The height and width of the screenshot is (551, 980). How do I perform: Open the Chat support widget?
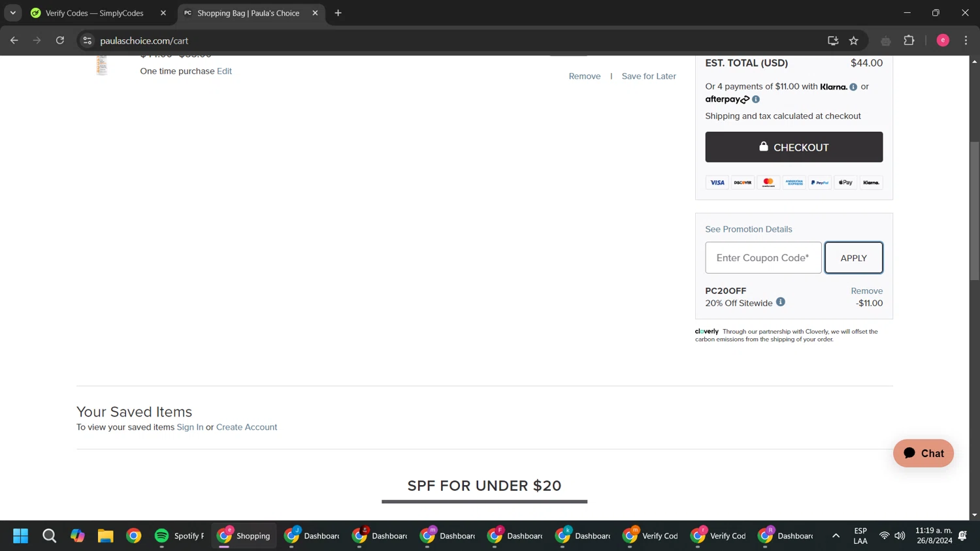click(x=923, y=453)
